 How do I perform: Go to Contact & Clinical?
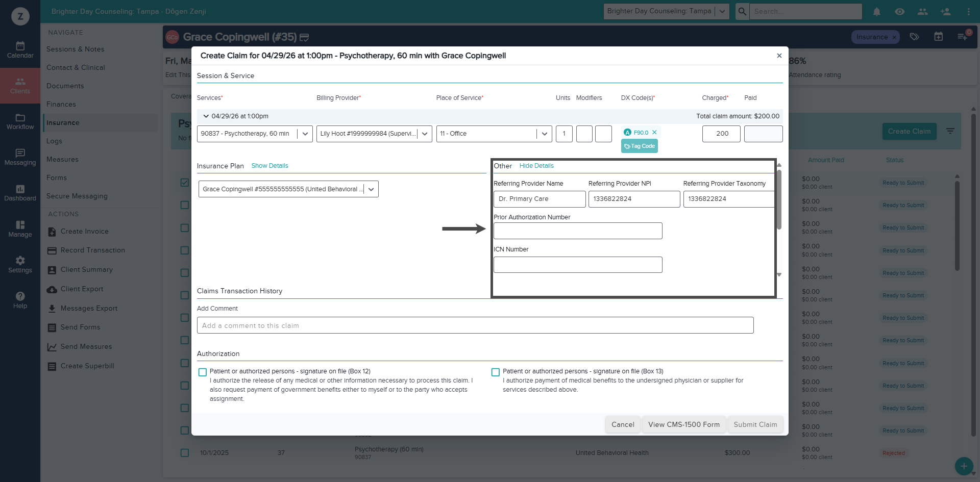click(76, 68)
